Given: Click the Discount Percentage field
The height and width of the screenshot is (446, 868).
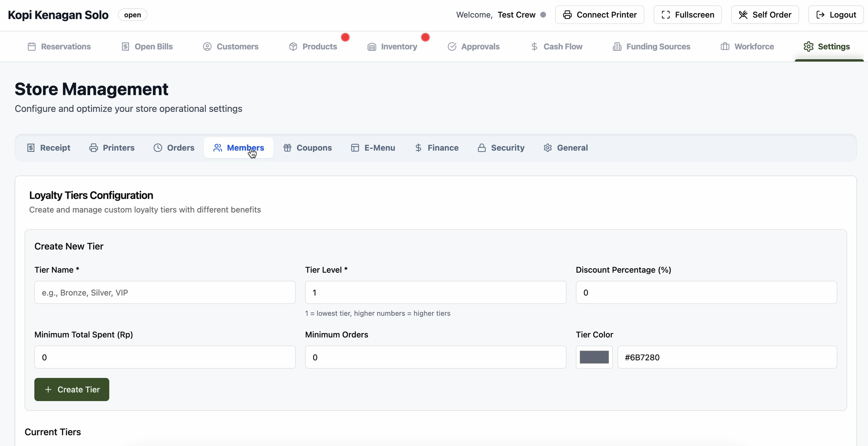Looking at the screenshot, I should pos(706,292).
